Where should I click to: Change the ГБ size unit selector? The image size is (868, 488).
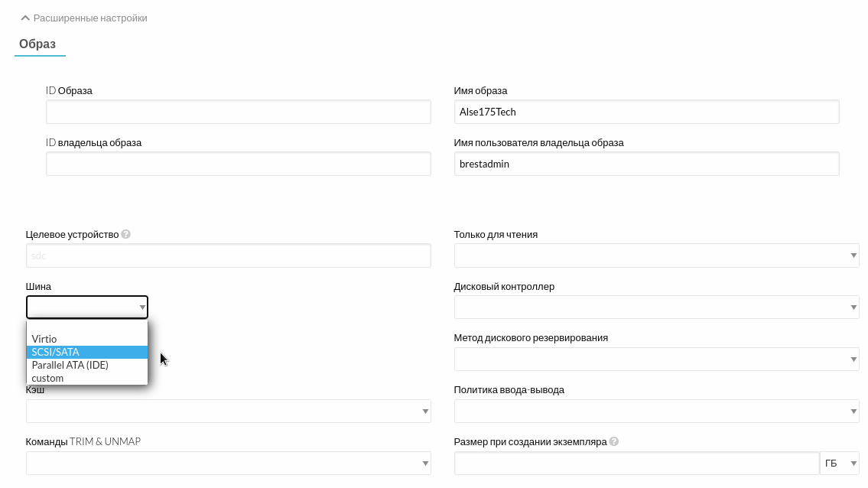click(x=840, y=463)
